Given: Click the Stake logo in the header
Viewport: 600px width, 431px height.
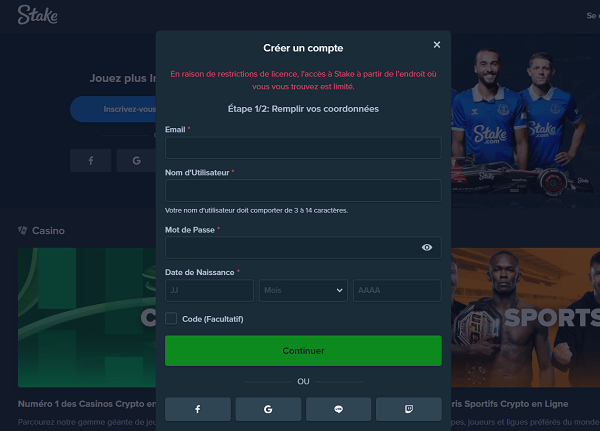Looking at the screenshot, I should pos(38,15).
